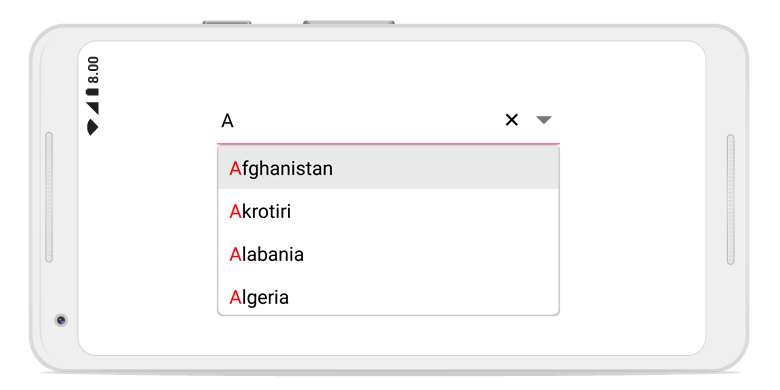Tap the red highlighted A in Afghanistan
The width and height of the screenshot is (780, 390).
[235, 169]
